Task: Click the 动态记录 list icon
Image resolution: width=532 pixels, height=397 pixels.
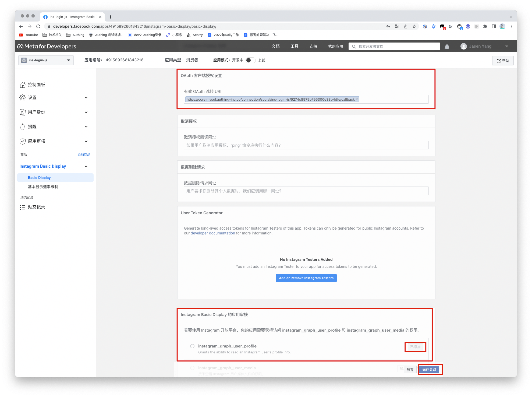Action: click(x=23, y=207)
